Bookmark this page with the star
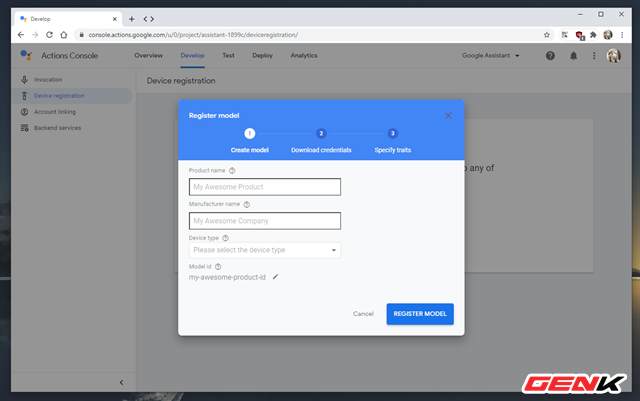This screenshot has height=401, width=640. pos(547,35)
